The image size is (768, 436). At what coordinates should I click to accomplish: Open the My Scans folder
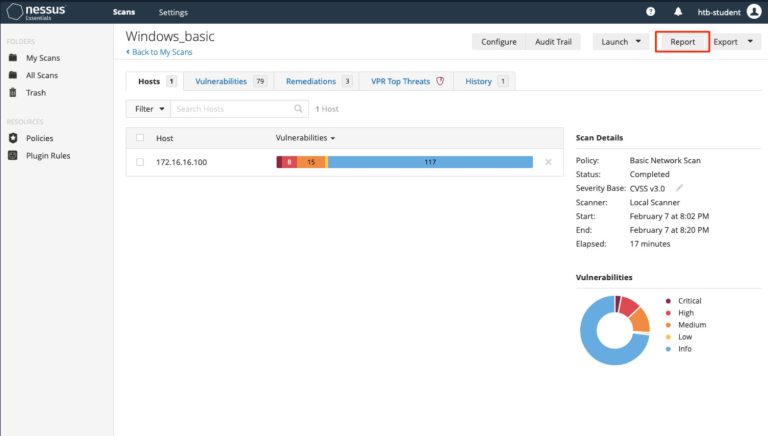click(x=42, y=58)
